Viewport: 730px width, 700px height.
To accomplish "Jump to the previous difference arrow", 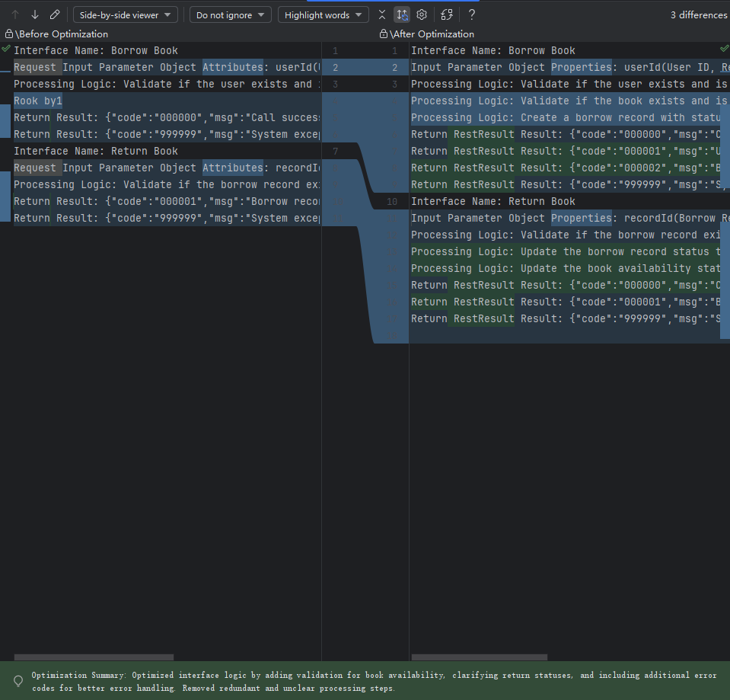I will (x=15, y=14).
